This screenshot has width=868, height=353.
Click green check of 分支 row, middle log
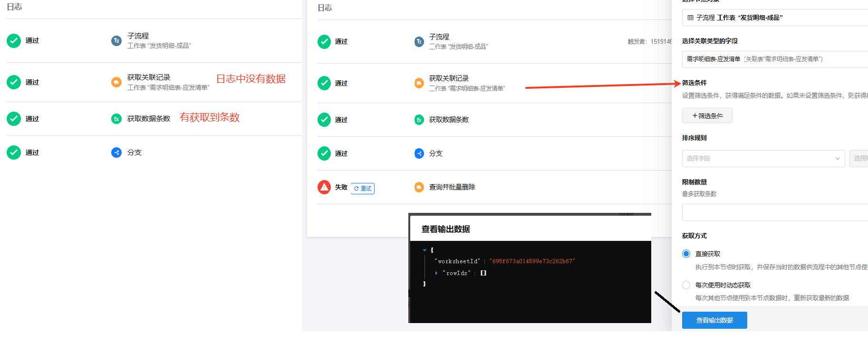click(x=324, y=153)
